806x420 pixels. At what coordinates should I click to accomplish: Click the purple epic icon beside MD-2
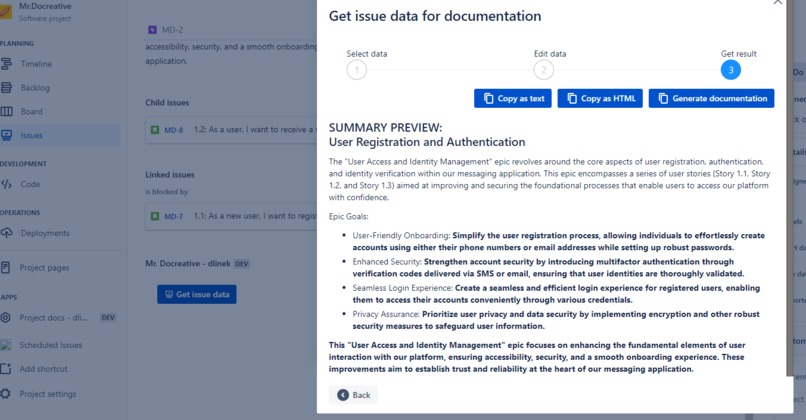[x=152, y=30]
